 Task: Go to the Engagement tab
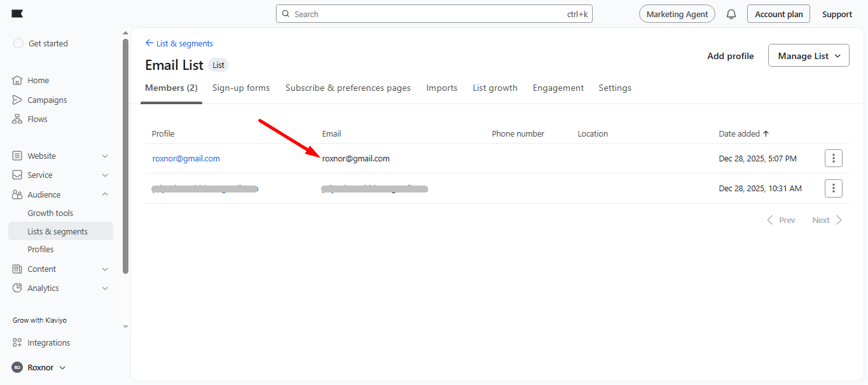(558, 88)
